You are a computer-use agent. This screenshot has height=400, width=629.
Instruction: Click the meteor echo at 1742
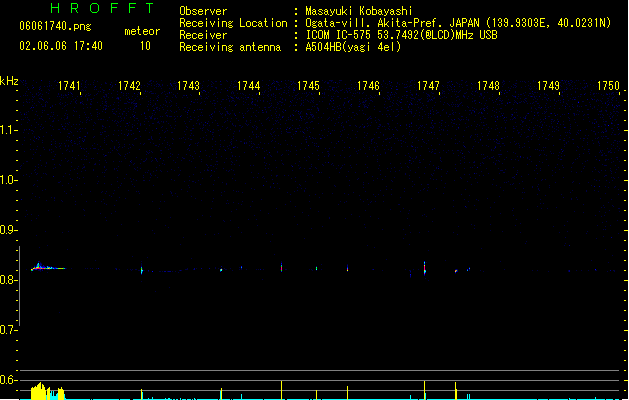pos(142,270)
